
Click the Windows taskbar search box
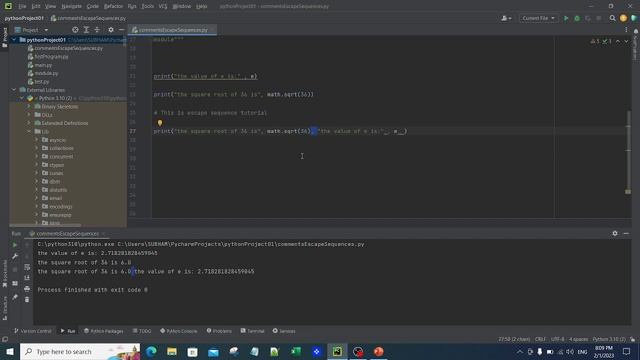point(80,351)
